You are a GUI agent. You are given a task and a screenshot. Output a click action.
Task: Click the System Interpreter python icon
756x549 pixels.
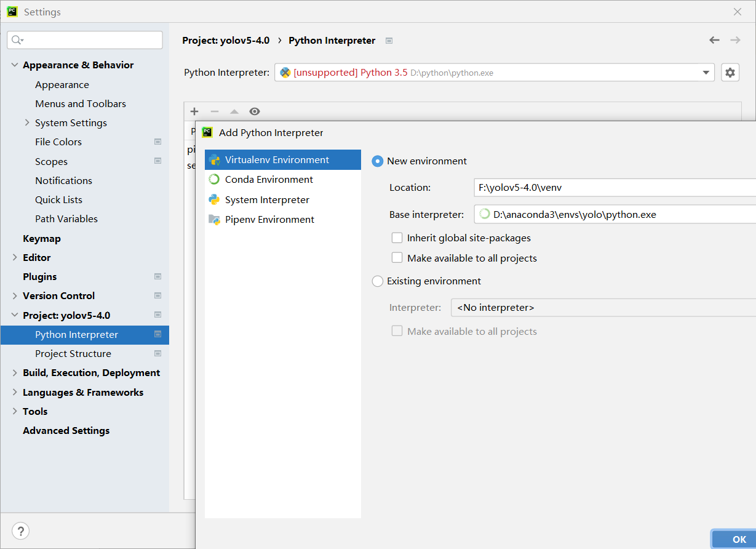point(214,199)
